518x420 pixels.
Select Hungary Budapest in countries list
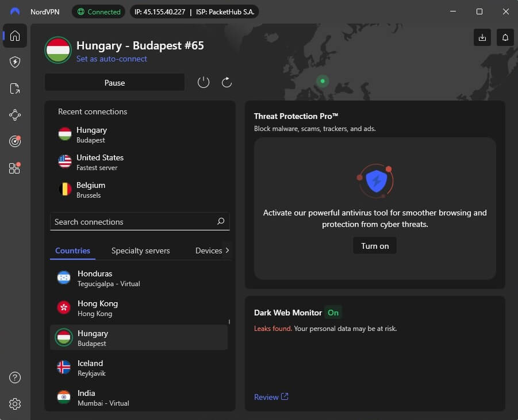coord(139,337)
